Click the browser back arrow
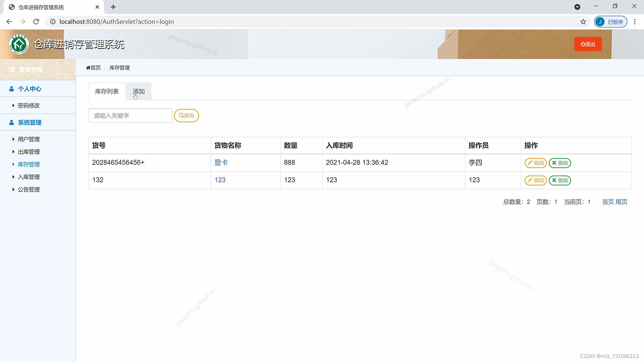 tap(9, 21)
